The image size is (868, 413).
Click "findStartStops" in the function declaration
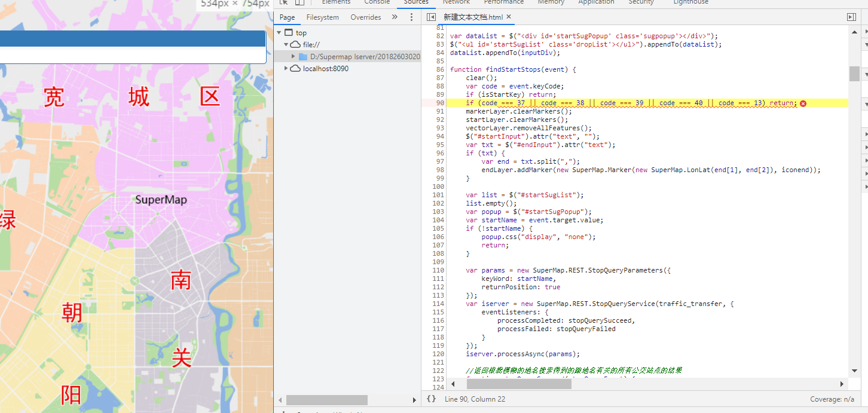pyautogui.click(x=513, y=69)
